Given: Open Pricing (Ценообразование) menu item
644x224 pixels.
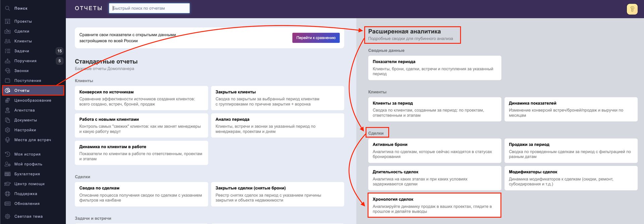Looking at the screenshot, I should 33,100.
